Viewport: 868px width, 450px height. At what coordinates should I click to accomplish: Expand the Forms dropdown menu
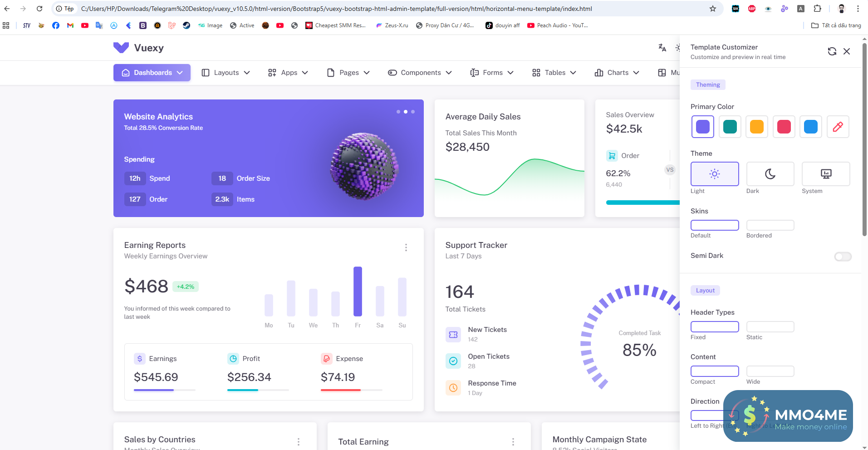click(492, 73)
